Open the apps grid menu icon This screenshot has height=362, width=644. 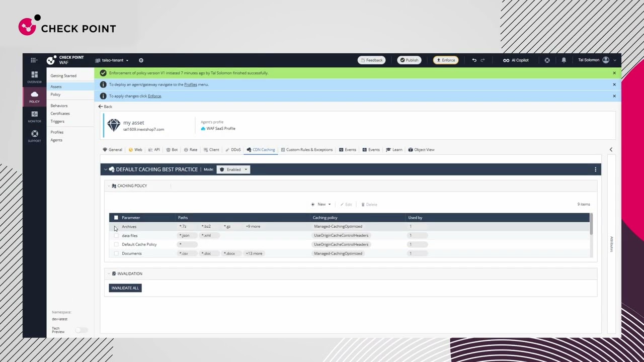click(34, 60)
